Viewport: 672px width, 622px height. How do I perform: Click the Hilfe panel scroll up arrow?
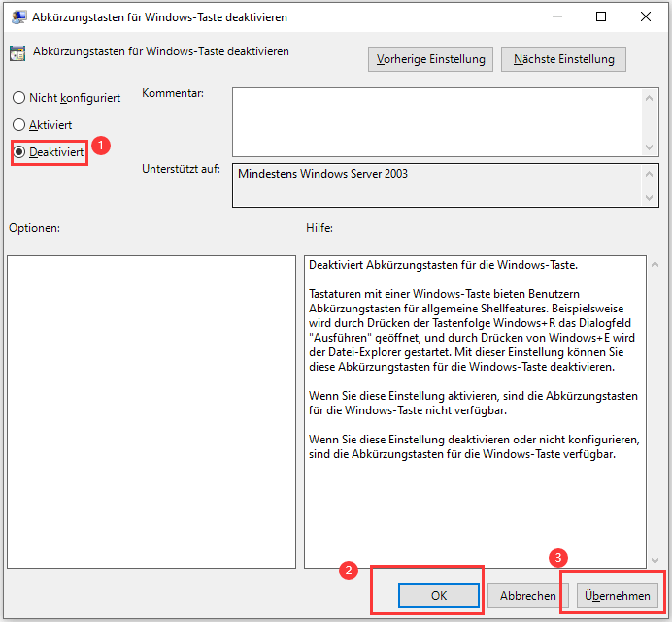(x=655, y=264)
